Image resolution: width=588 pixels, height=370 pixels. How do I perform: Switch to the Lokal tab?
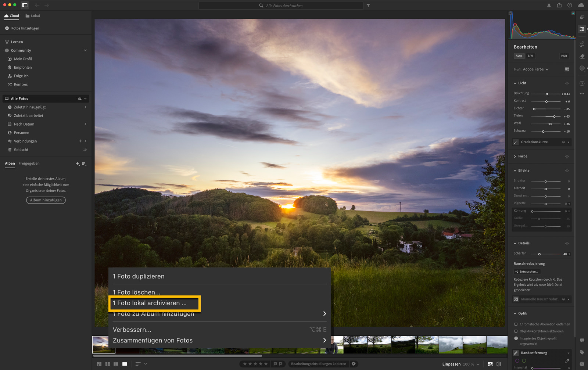pos(33,16)
